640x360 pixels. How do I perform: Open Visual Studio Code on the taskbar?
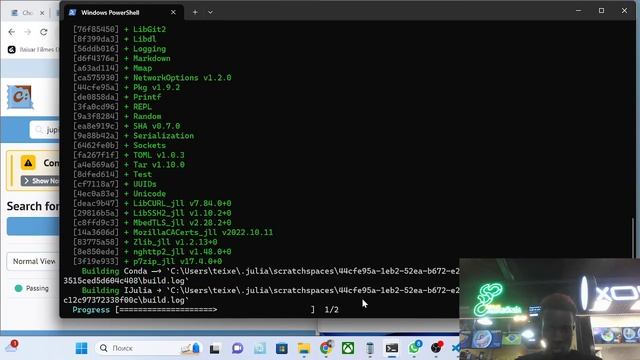click(x=456, y=348)
